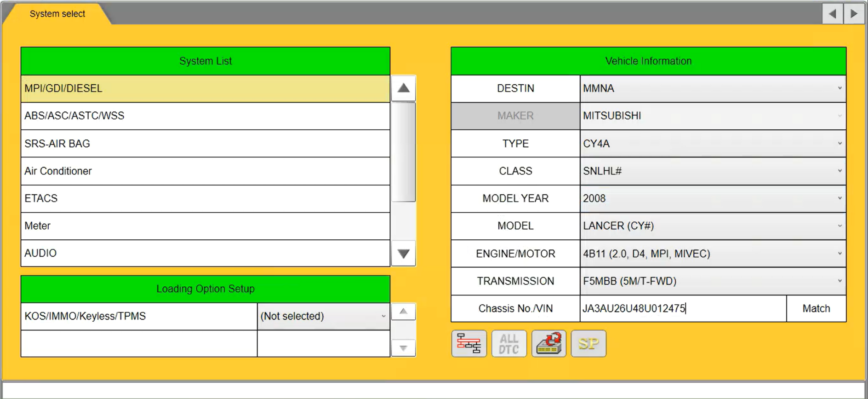Click the System List scrollbar thumb
The image size is (868, 399).
point(404,152)
